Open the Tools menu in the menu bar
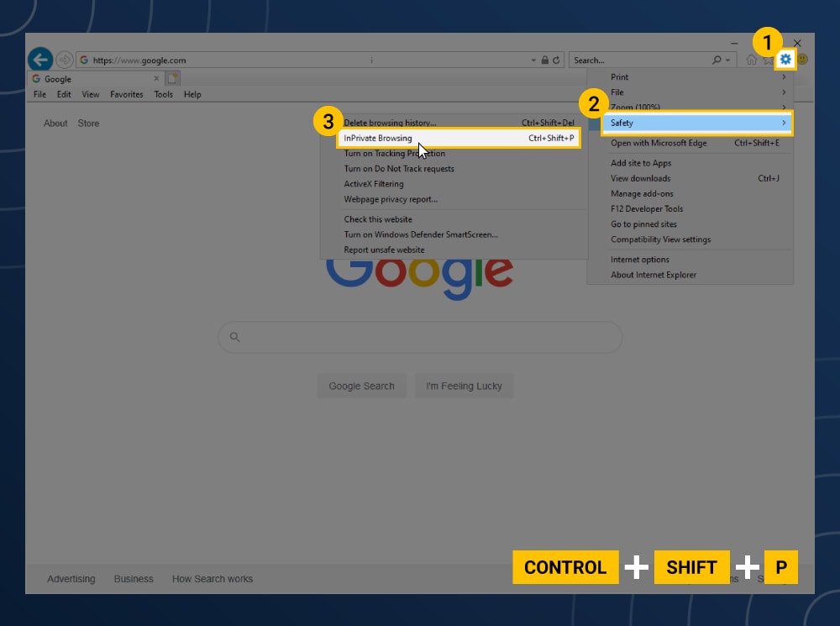840x626 pixels. [164, 94]
